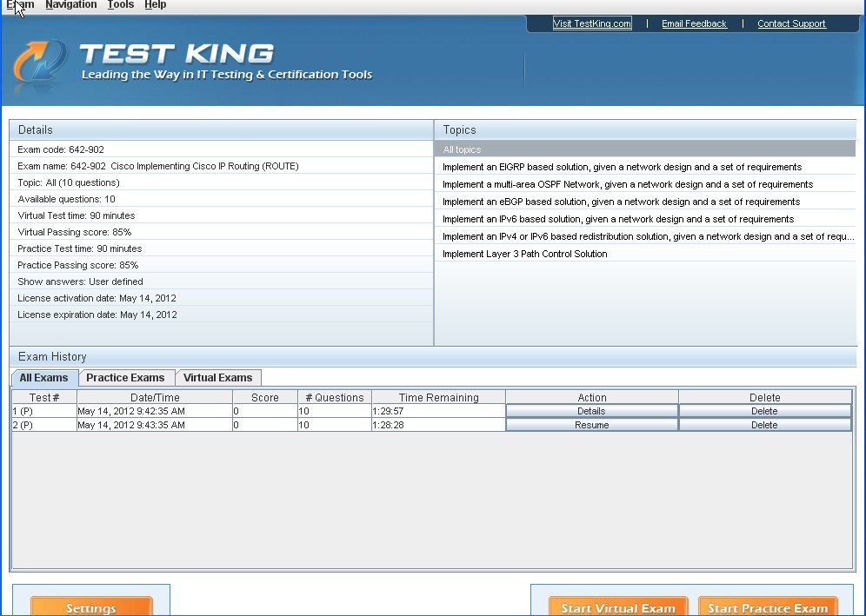Select the 'May 14, 2012 9:43:35 AM' cell
The height and width of the screenshot is (616, 866).
point(155,425)
